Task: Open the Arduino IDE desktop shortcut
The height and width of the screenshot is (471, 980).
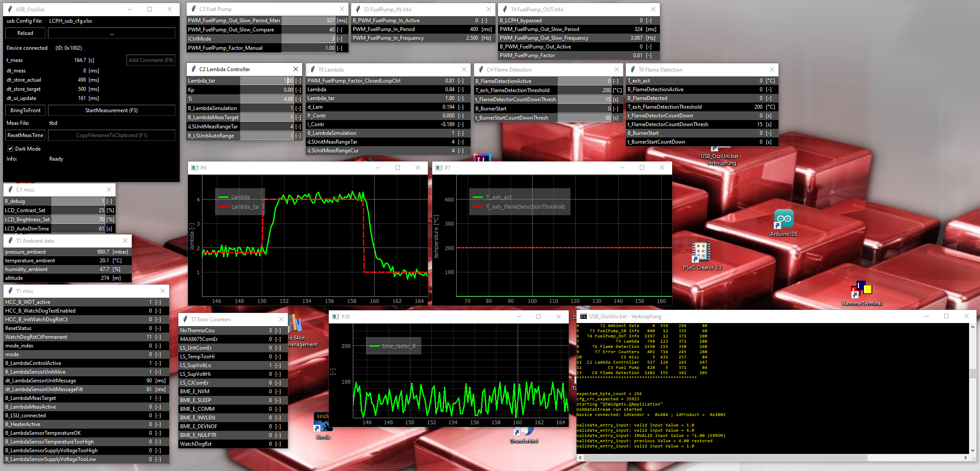Action: pyautogui.click(x=783, y=220)
